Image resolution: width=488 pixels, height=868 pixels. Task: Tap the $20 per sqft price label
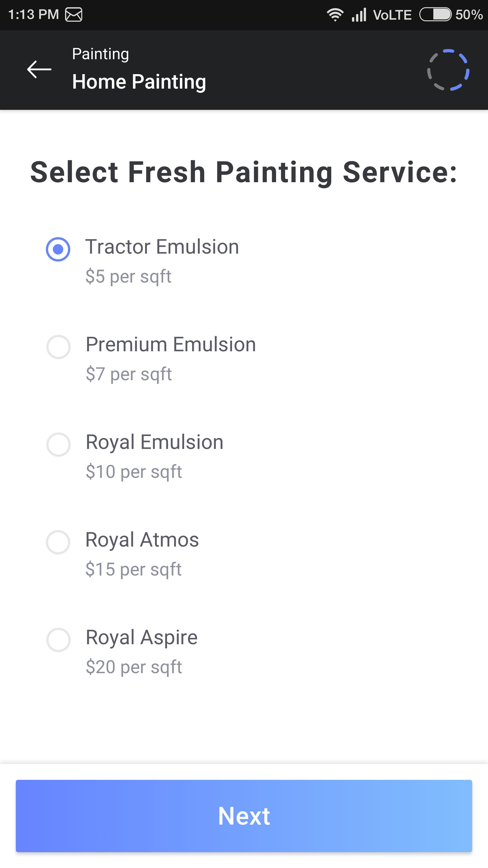[134, 667]
